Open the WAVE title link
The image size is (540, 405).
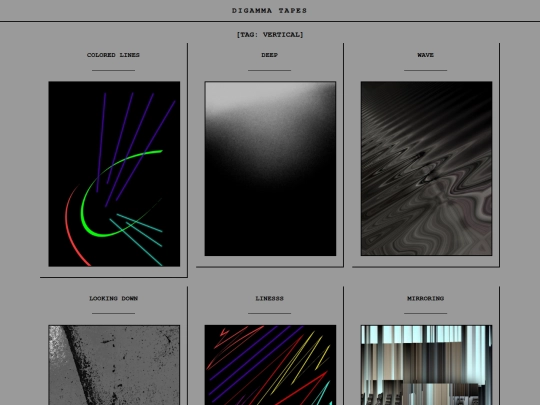click(425, 55)
